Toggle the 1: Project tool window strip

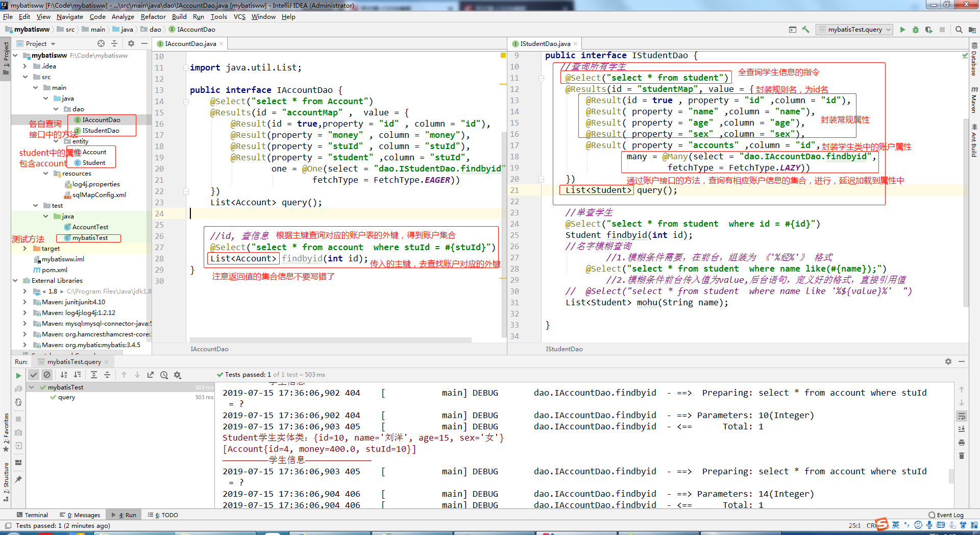point(6,58)
